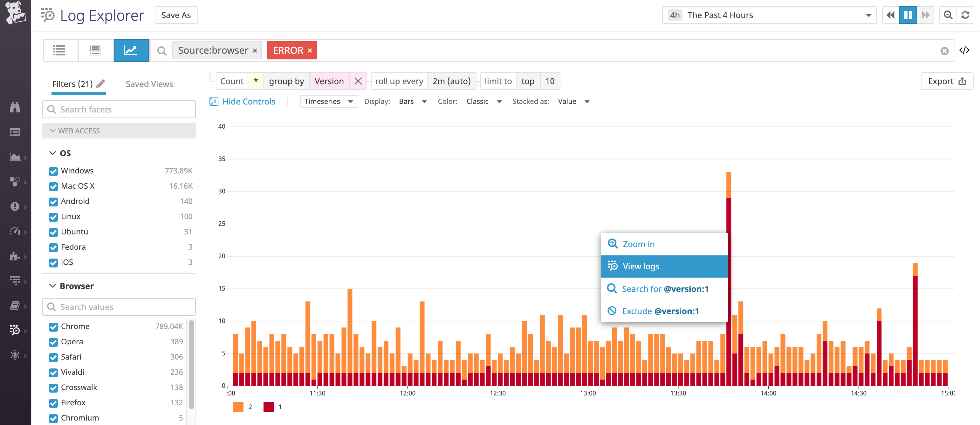Image resolution: width=980 pixels, height=425 pixels.
Task: Pause live tail with the pause button
Action: [x=908, y=15]
